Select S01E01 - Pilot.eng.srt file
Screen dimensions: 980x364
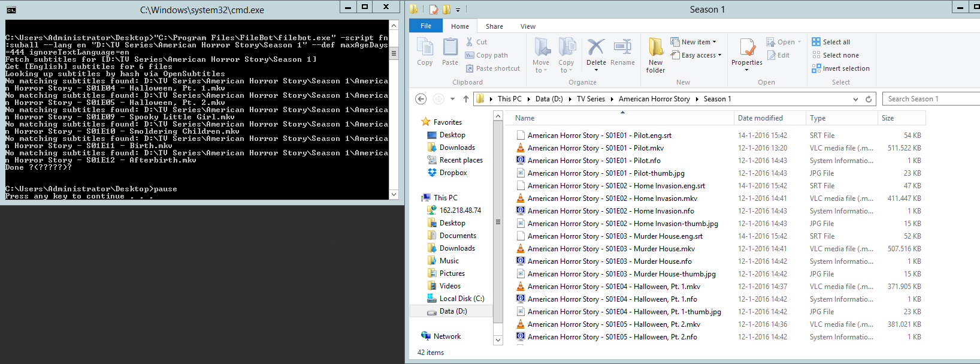[600, 136]
